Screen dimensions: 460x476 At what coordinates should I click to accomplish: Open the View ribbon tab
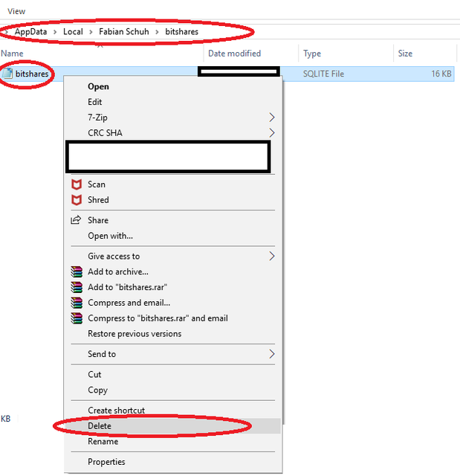click(x=16, y=11)
